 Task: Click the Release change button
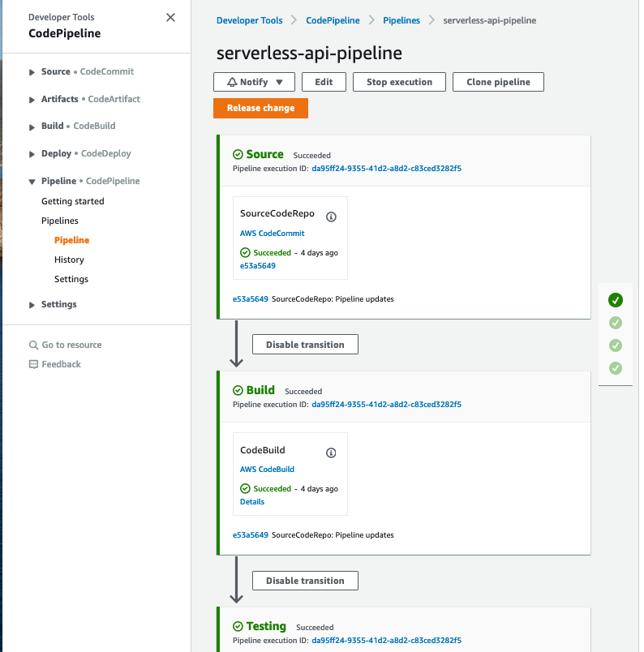click(x=261, y=108)
